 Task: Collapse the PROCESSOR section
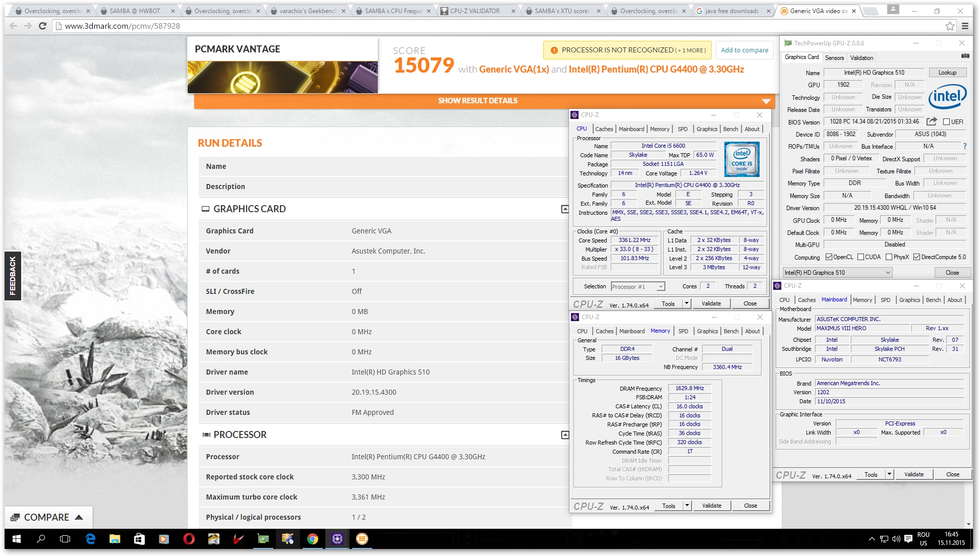tap(565, 435)
